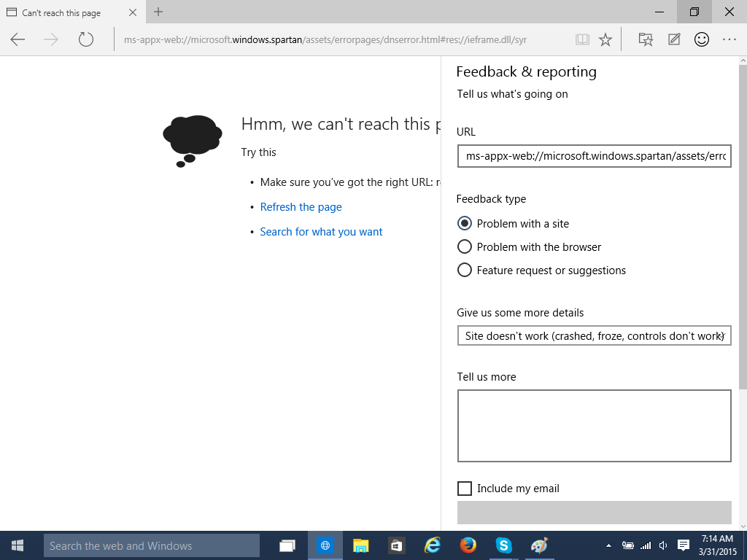
Task: Click the Try this text
Action: pyautogui.click(x=259, y=152)
